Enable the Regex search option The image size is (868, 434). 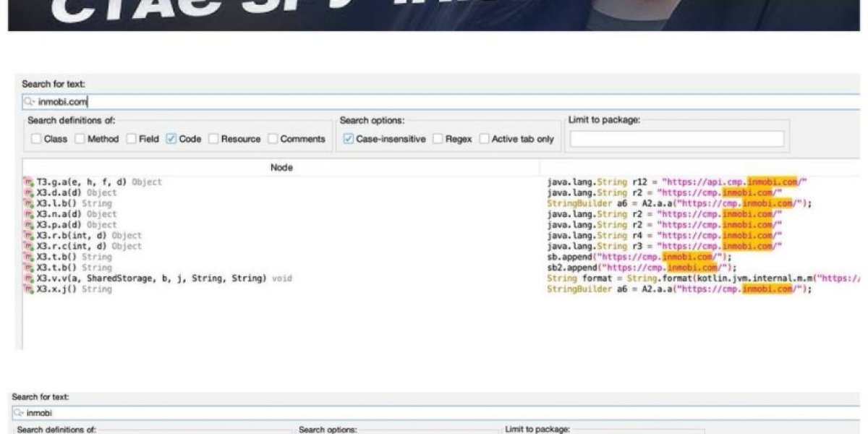pos(438,139)
